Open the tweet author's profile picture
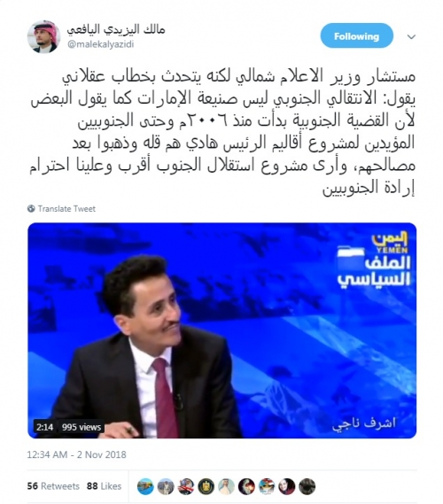The image size is (443, 504). 43,36
